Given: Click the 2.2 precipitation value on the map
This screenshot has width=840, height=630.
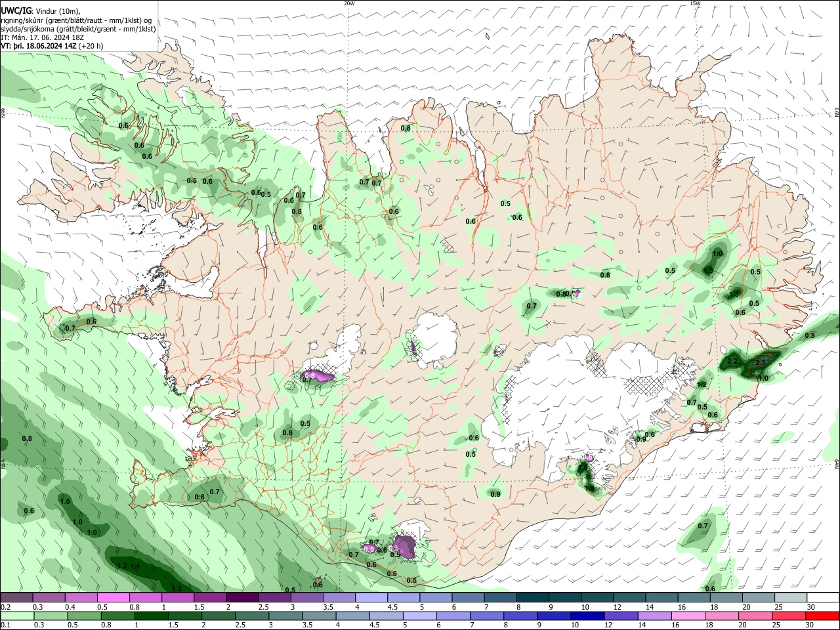Looking at the screenshot, I should pyautogui.click(x=733, y=362).
